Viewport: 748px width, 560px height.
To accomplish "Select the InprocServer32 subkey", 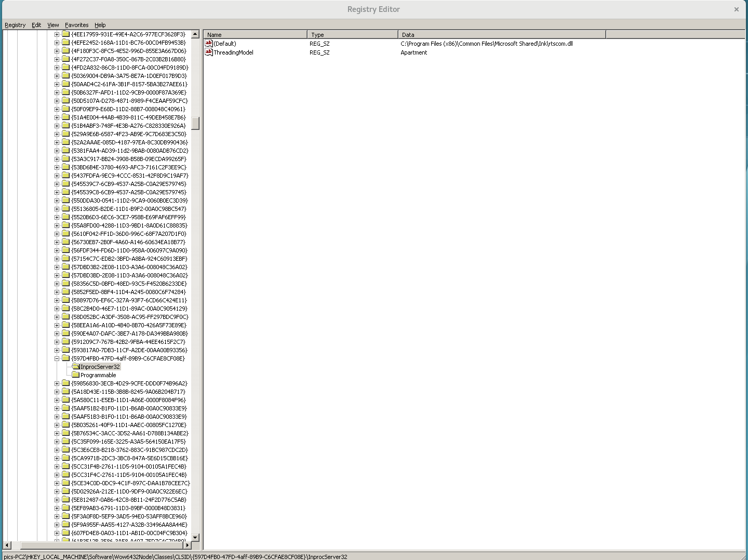I will tap(100, 367).
